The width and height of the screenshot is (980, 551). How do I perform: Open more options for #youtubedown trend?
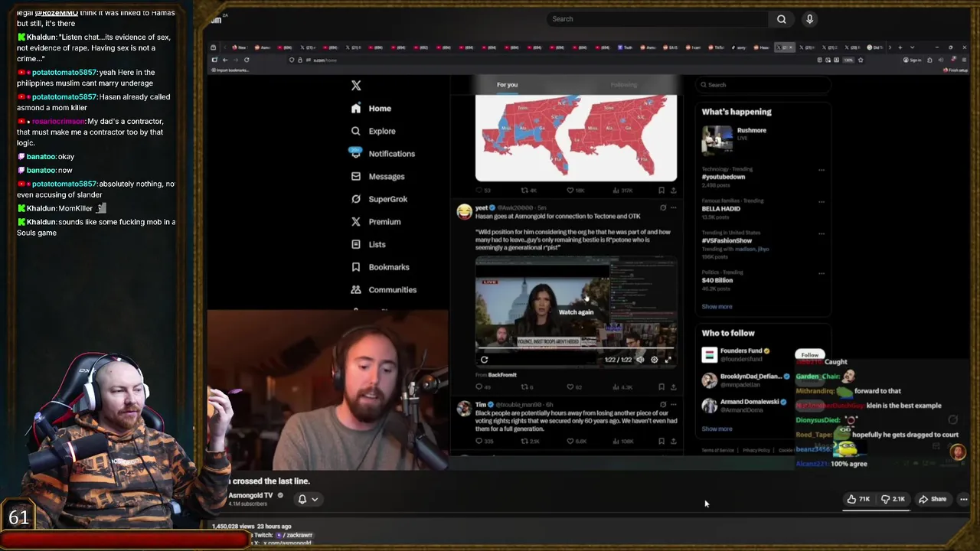822,170
